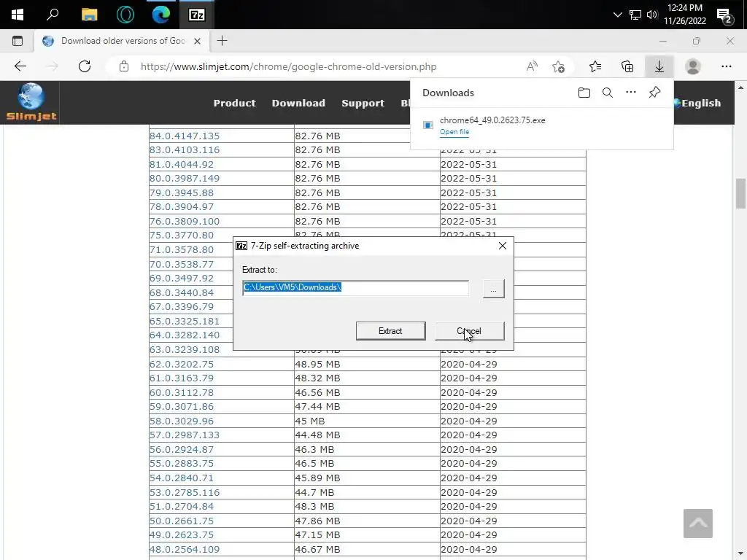This screenshot has height=560, width=747.
Task: Select the 7-Zip taskbar icon
Action: click(197, 15)
